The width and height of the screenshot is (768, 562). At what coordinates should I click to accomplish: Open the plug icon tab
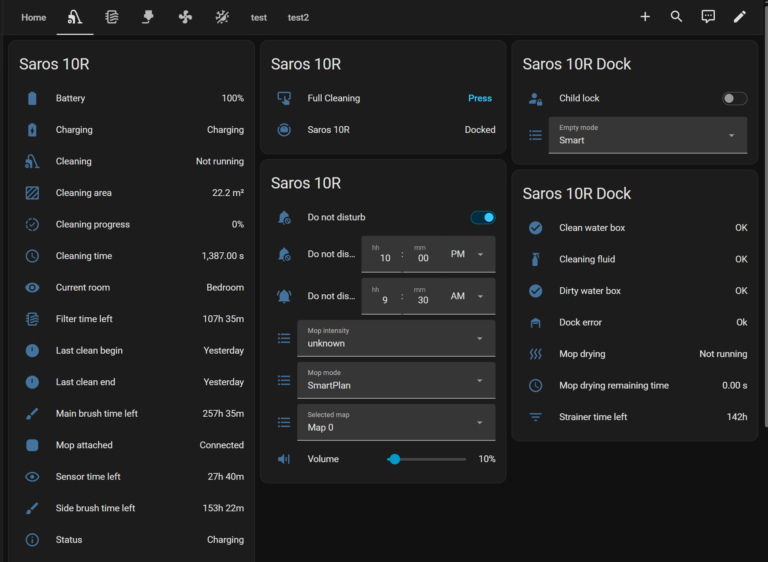148,18
